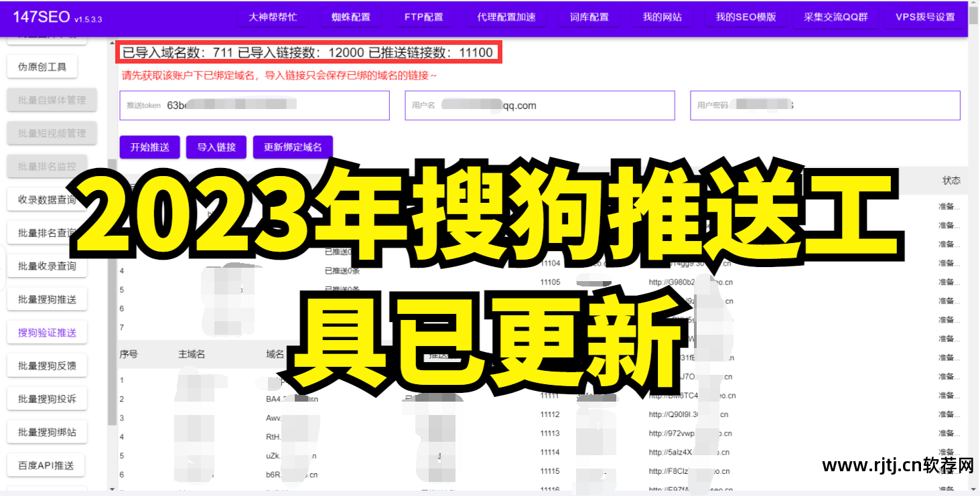Focus the 用户名 input field
The width and height of the screenshot is (980, 496).
(x=540, y=106)
